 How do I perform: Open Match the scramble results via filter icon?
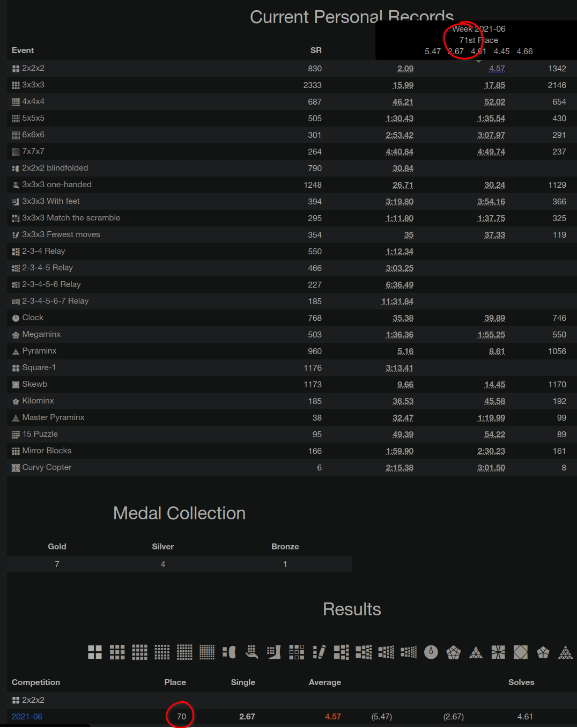[297, 652]
